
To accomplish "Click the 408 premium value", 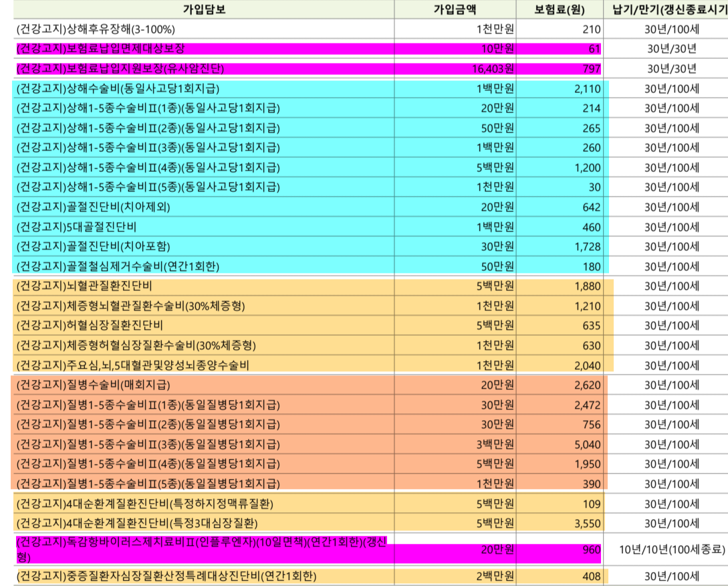I will point(592,577).
